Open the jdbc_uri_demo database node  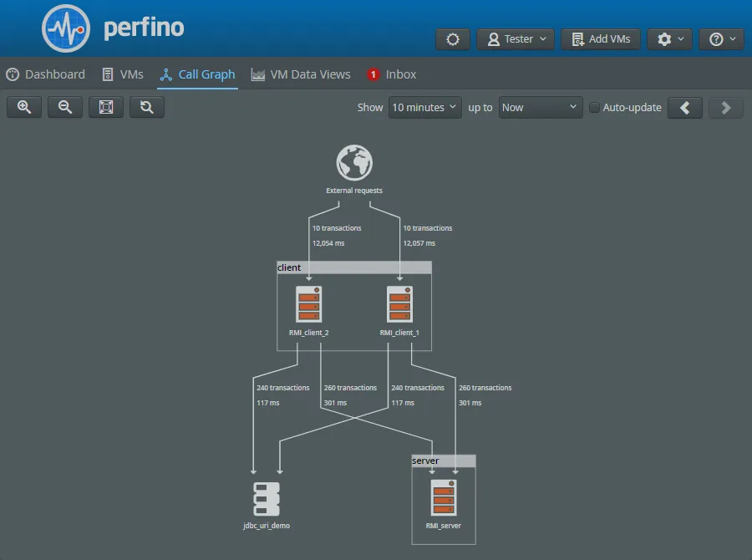[267, 496]
